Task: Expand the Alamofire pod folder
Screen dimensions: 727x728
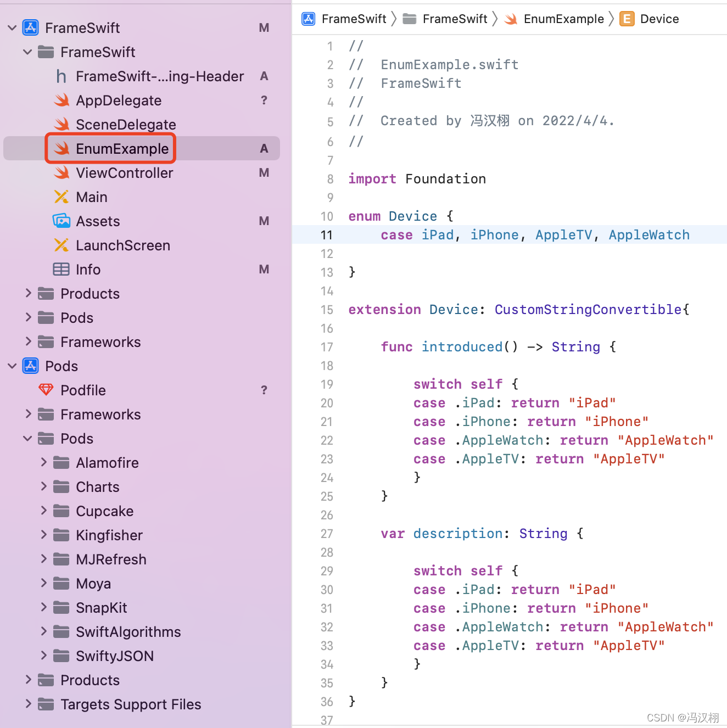Action: tap(43, 462)
